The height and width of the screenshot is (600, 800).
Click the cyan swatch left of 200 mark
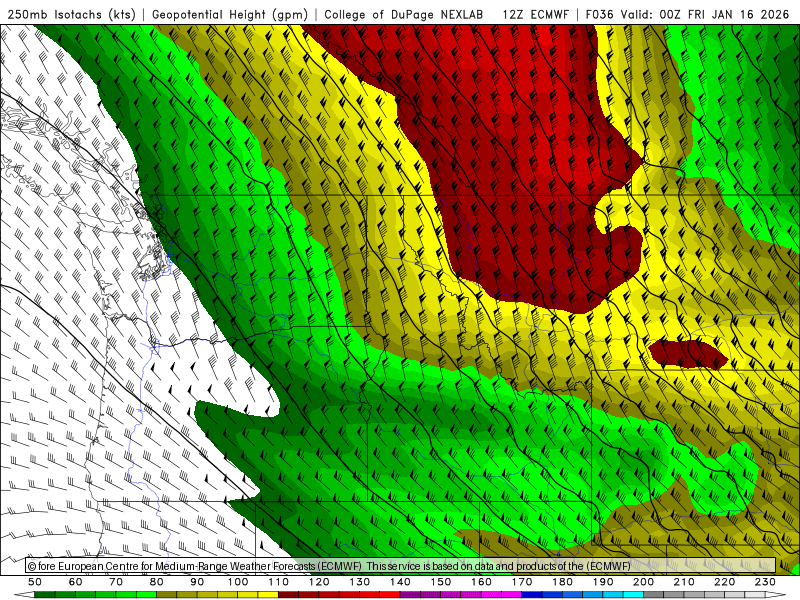pos(633,595)
